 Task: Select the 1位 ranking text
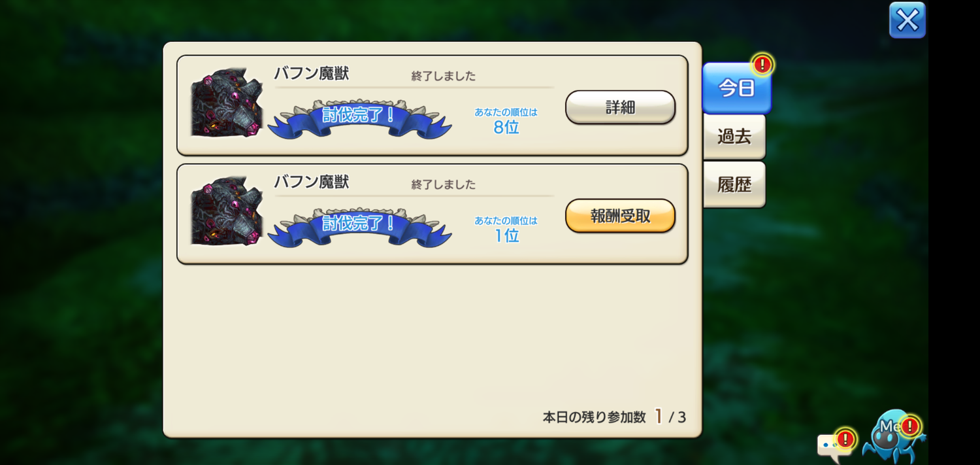tap(506, 235)
